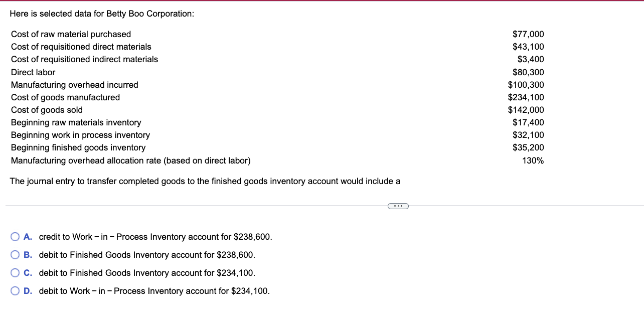Image resolution: width=644 pixels, height=327 pixels.
Task: Click the three-dot button on the divider line
Action: tap(398, 206)
